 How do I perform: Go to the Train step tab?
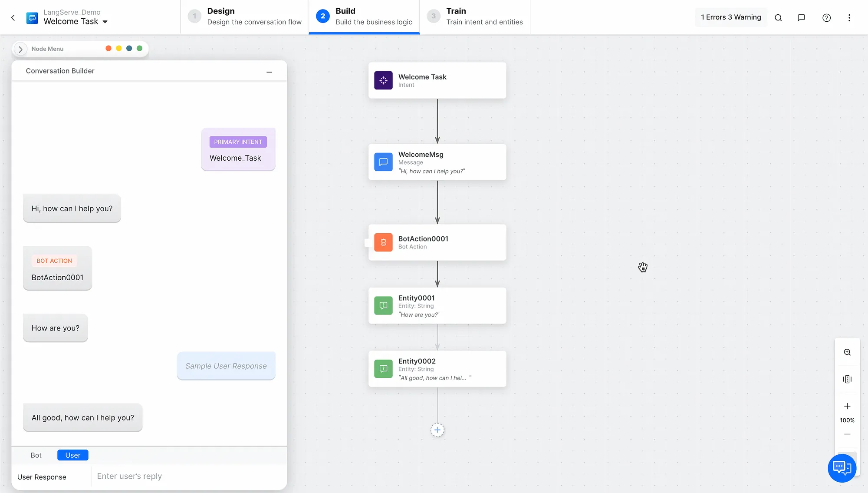[x=475, y=17]
